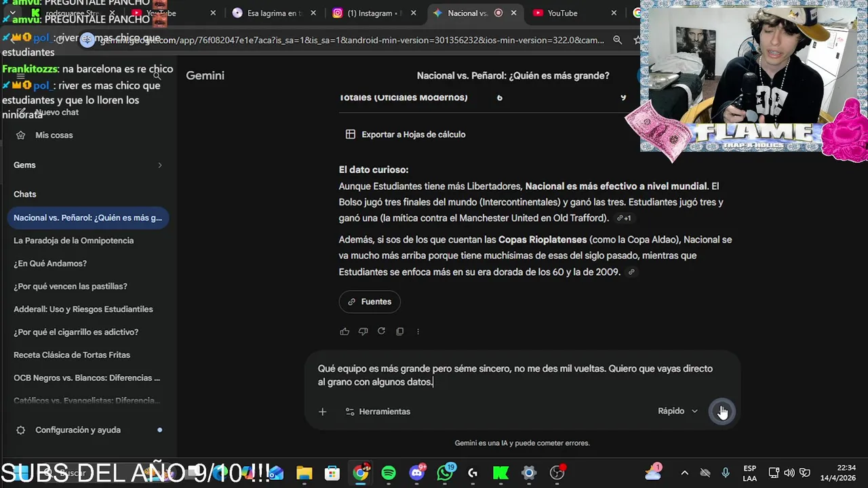The height and width of the screenshot is (488, 868).
Task: Click Exportar a Hojas de cálculo
Action: [x=406, y=134]
